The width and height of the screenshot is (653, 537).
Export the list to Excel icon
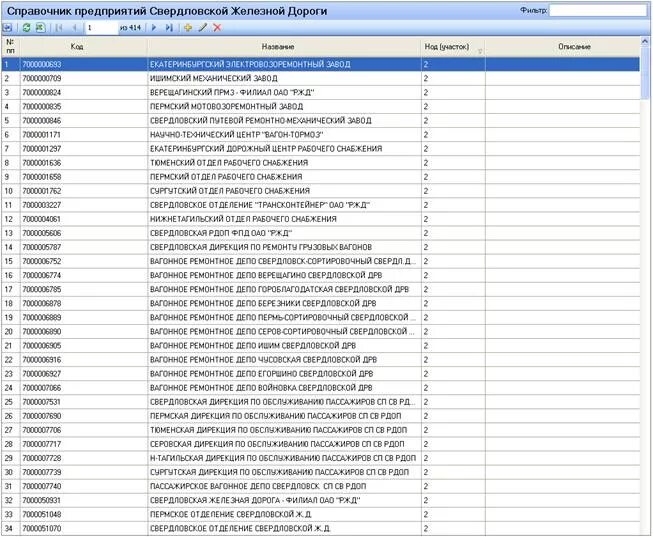pos(40,28)
